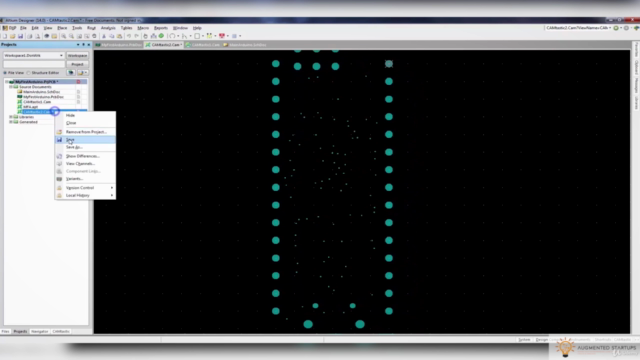Click the empty project name field beside the Project button

[x=34, y=64]
